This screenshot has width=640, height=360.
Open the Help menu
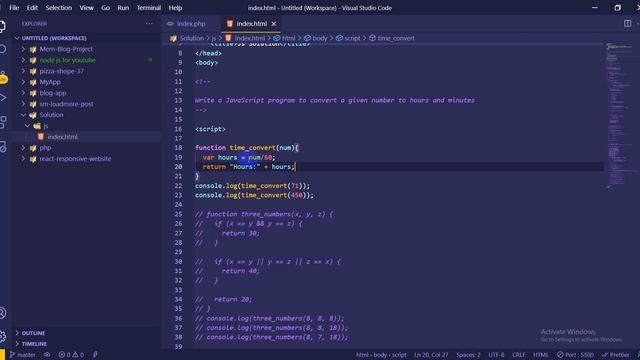coord(175,8)
